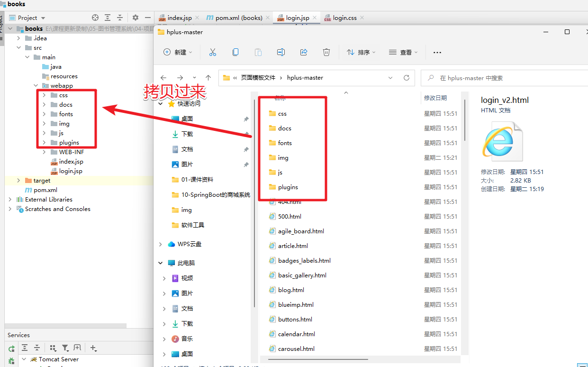Click the IE icon preview of login_v2.html
This screenshot has height=367, width=588.
[502, 141]
